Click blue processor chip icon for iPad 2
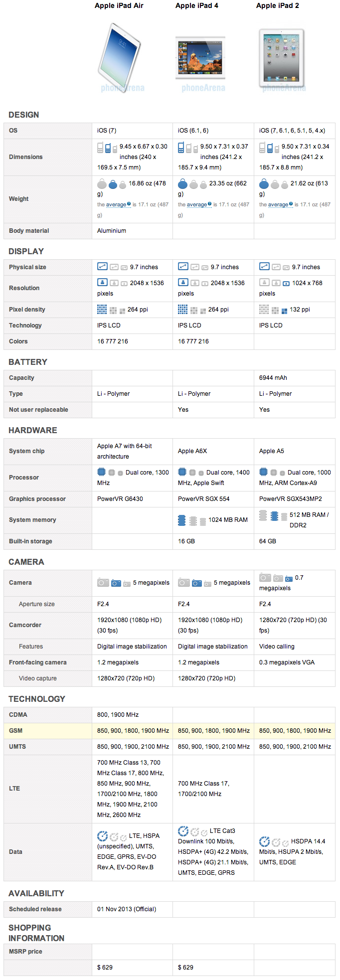 264,472
